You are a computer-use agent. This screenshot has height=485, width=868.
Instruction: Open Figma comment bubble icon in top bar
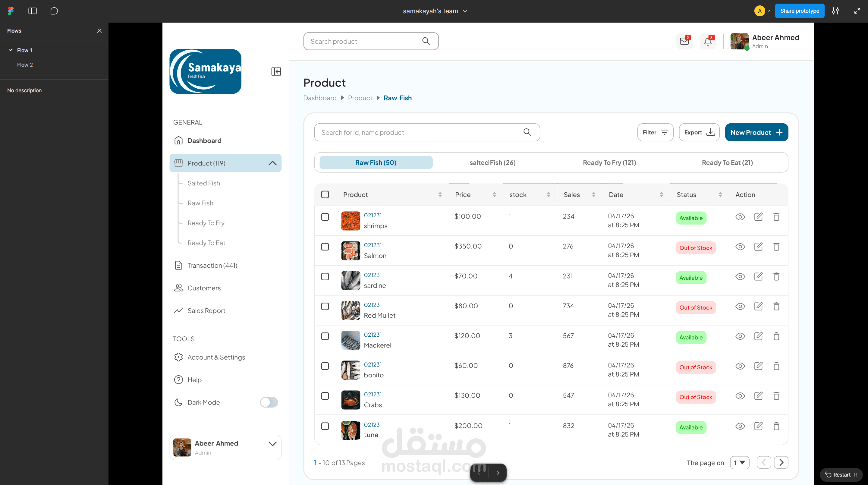pyautogui.click(x=54, y=11)
